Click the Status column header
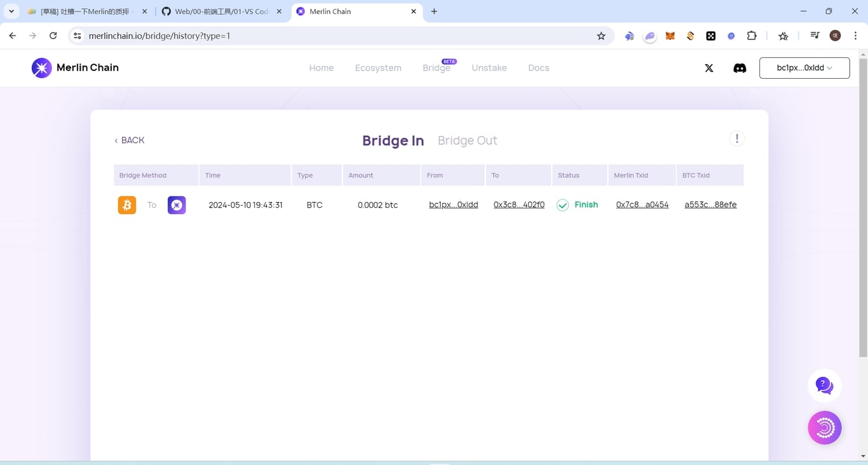This screenshot has width=868, height=465. point(580,175)
